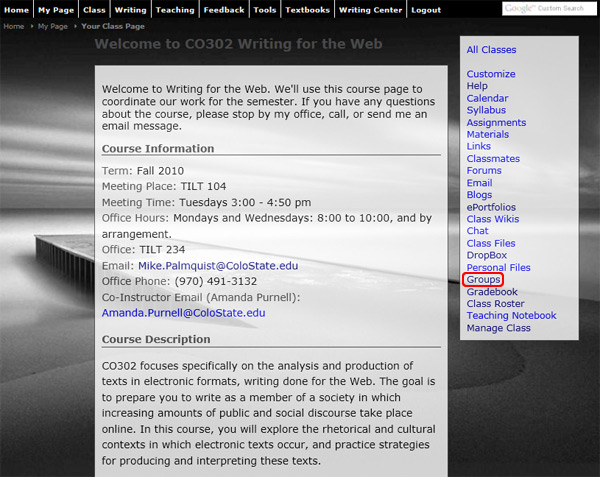Open ePortfolios link
The image size is (600, 477).
(x=491, y=207)
